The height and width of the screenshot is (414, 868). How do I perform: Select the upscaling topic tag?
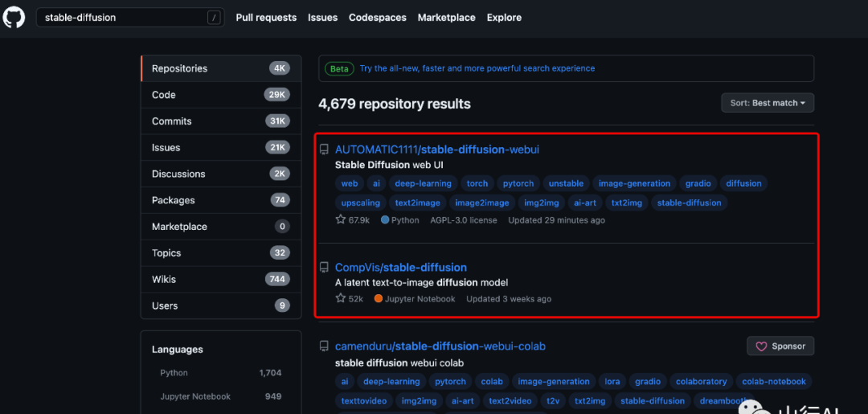coord(360,203)
